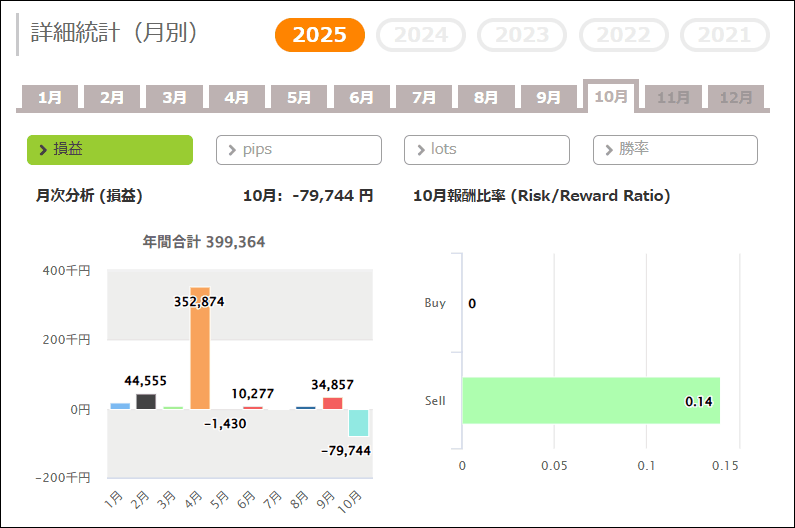Open the 12月 month tab
The image size is (795, 528).
(x=736, y=98)
